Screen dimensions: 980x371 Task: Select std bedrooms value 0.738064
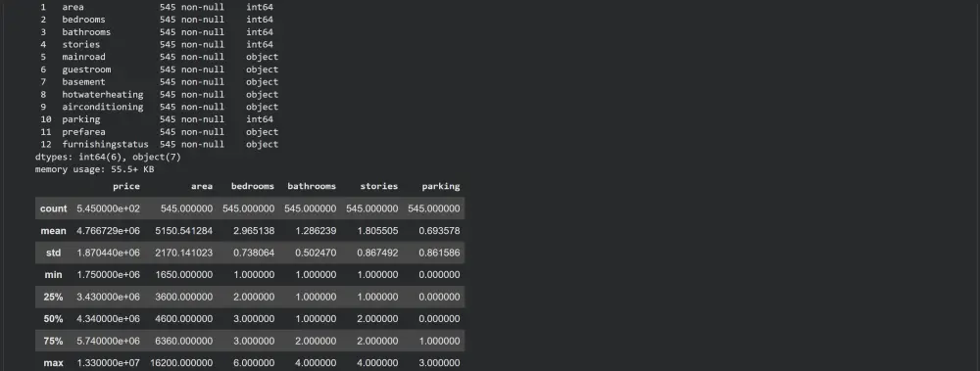[x=253, y=253]
